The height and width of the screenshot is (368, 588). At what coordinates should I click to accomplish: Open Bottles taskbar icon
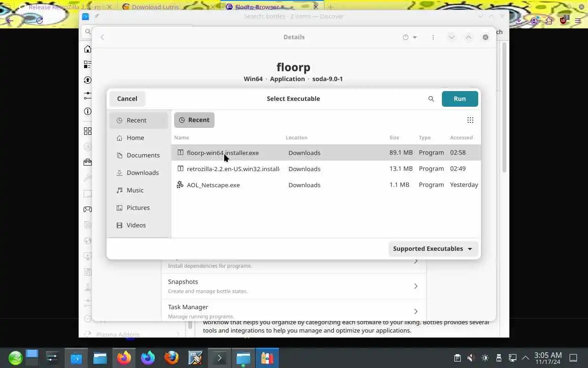point(267,358)
